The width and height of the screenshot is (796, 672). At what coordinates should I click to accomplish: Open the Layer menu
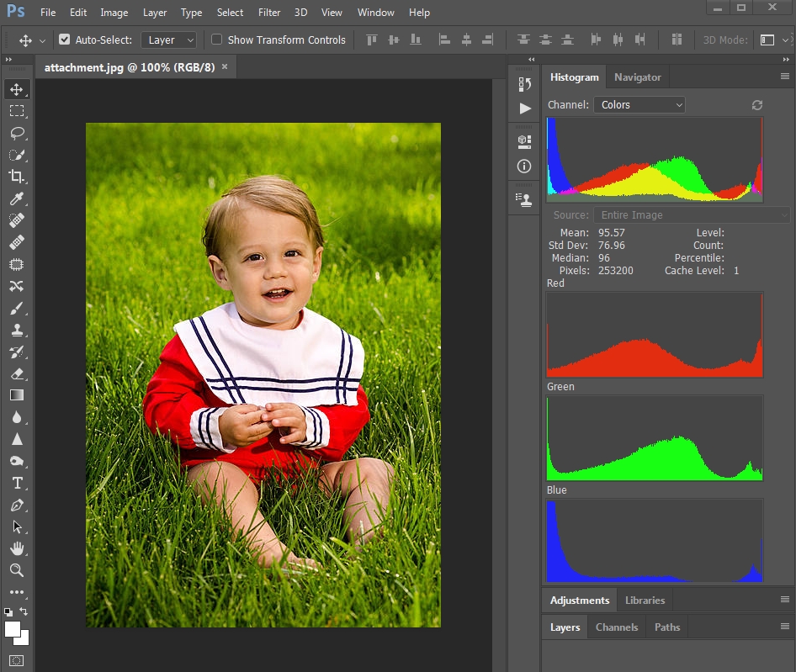155,12
